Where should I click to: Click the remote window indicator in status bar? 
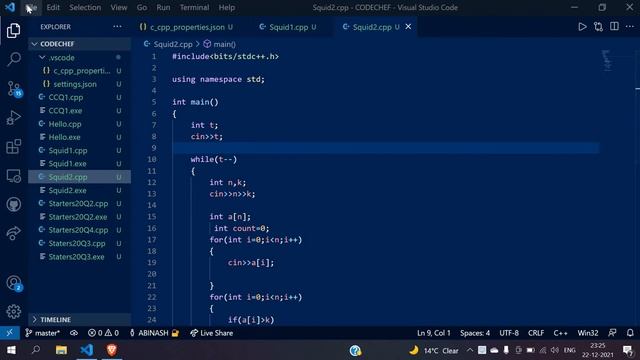point(9,333)
